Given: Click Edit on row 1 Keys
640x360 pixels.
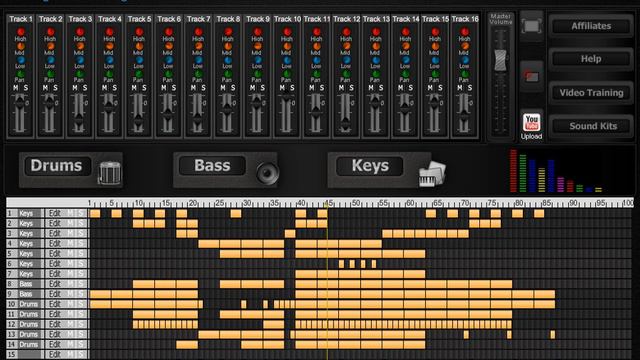Looking at the screenshot, I should coord(54,213).
